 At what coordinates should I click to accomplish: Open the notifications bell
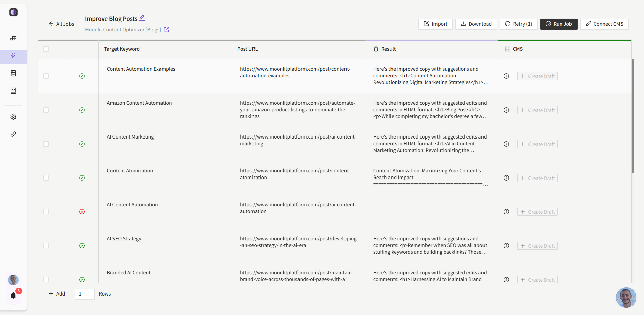[13, 296]
